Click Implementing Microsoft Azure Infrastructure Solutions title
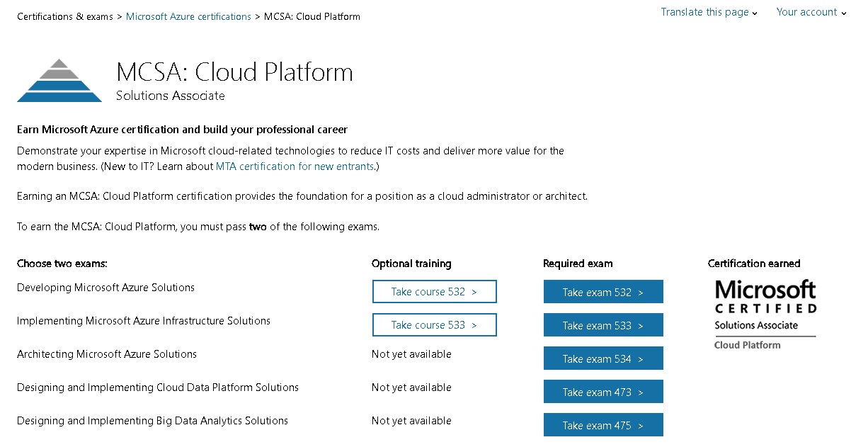 (x=144, y=321)
